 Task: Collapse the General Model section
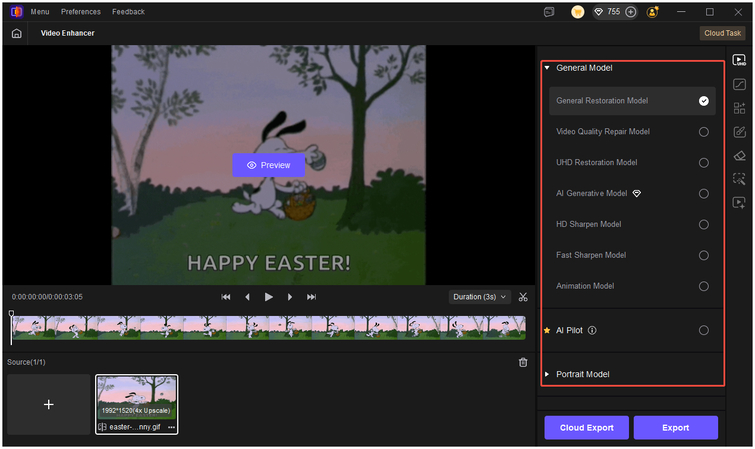[547, 68]
